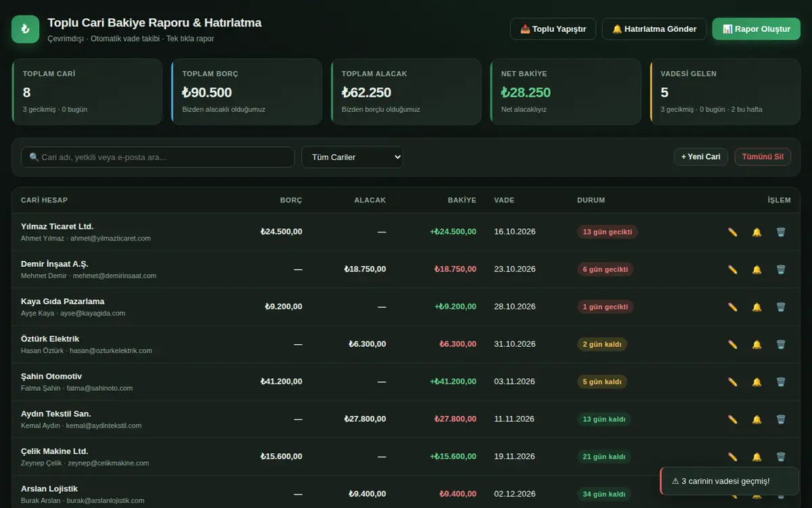Click the reminder bell for Öztürk Elektrik
Viewport: 812px width, 508px height.
757,344
